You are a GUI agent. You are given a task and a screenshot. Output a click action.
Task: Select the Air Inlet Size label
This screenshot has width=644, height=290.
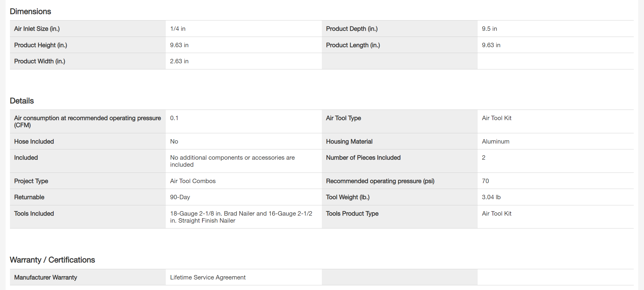(x=37, y=29)
